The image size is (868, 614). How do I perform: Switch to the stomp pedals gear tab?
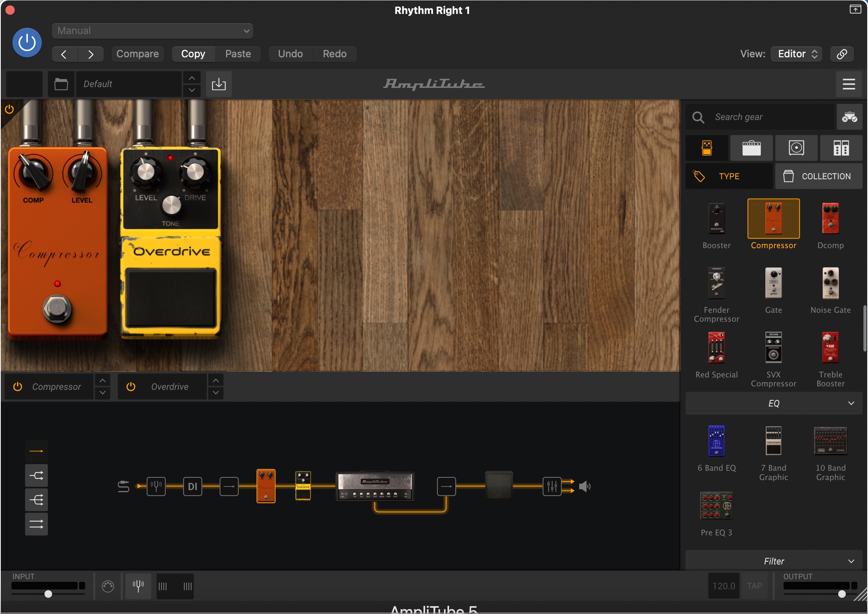click(707, 148)
